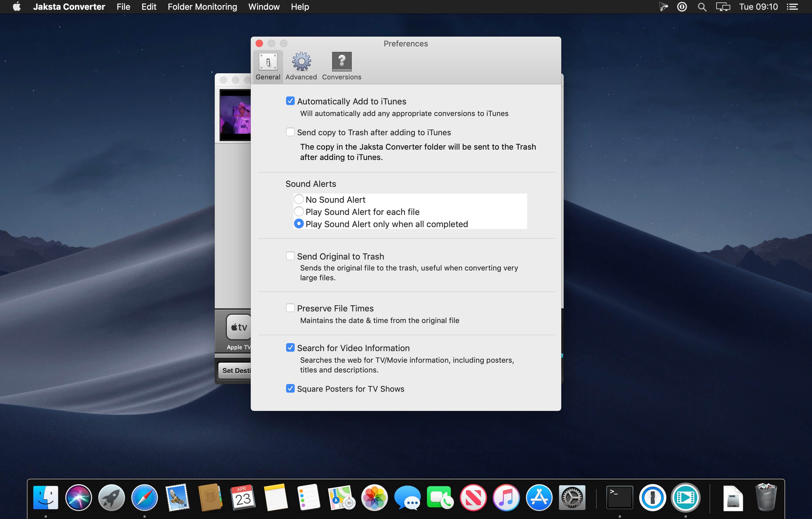Uncheck Automatically Add to iTunes
This screenshot has width=812, height=519.
290,101
